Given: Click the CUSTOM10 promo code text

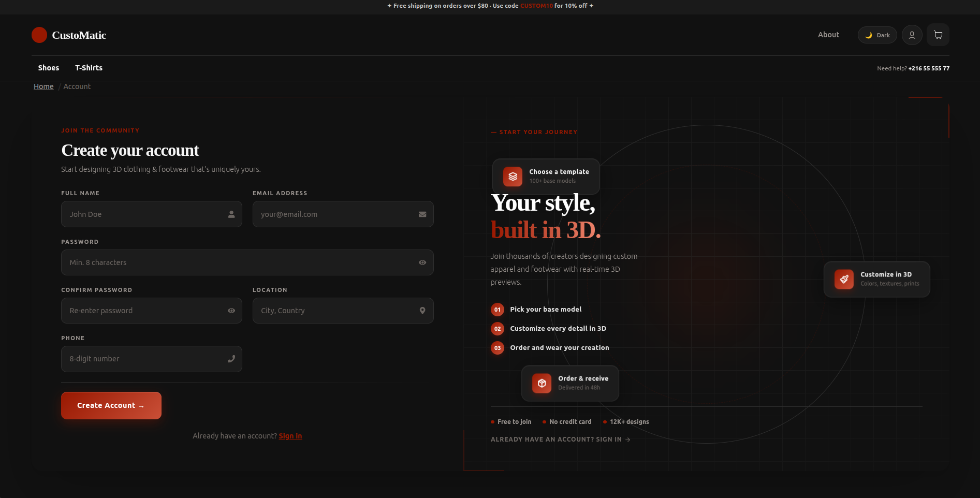Looking at the screenshot, I should pos(536,6).
